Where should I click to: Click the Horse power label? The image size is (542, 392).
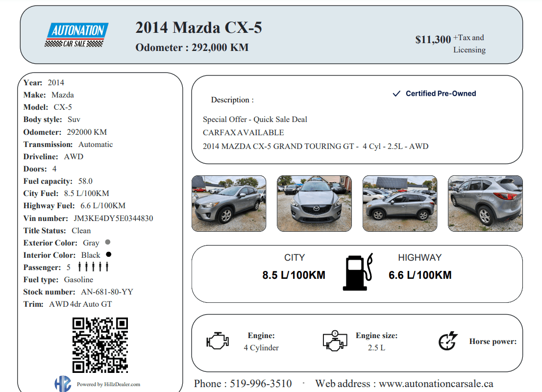pyautogui.click(x=493, y=342)
